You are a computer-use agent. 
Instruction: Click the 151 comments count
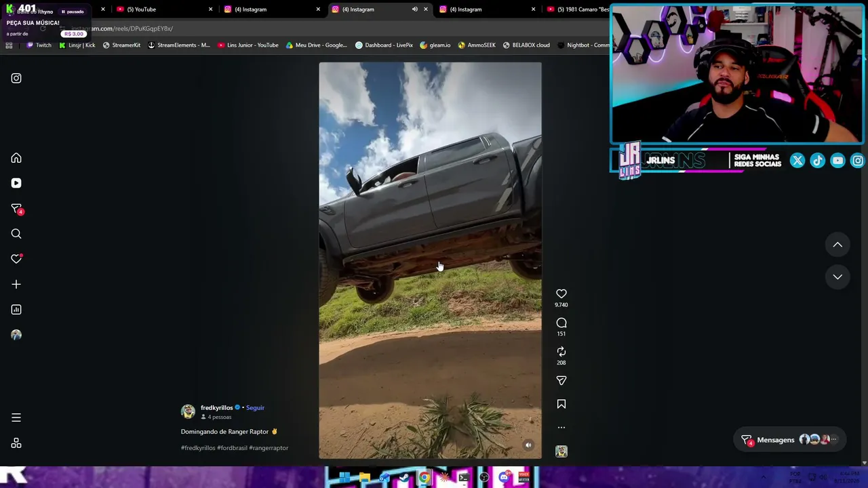coord(561,334)
